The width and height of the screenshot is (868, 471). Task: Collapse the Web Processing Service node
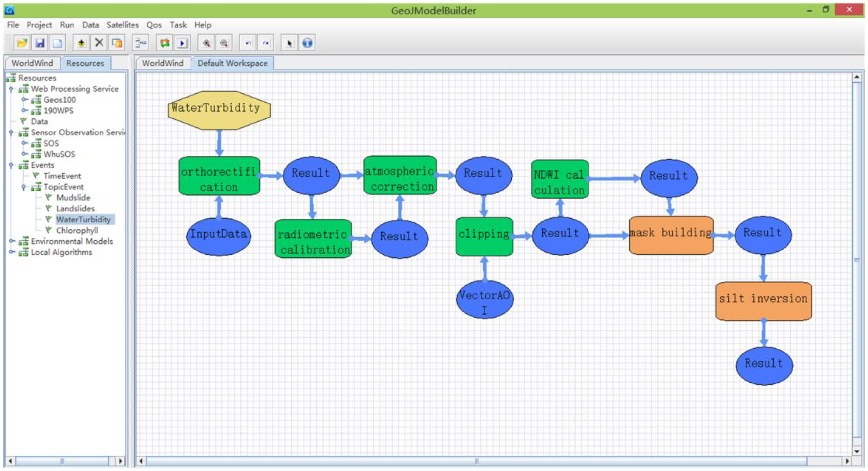coord(11,89)
